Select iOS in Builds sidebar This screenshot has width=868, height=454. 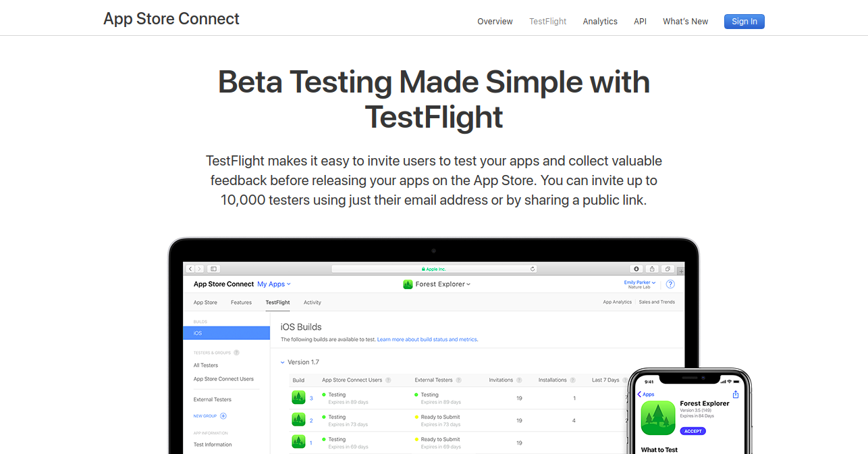click(226, 333)
